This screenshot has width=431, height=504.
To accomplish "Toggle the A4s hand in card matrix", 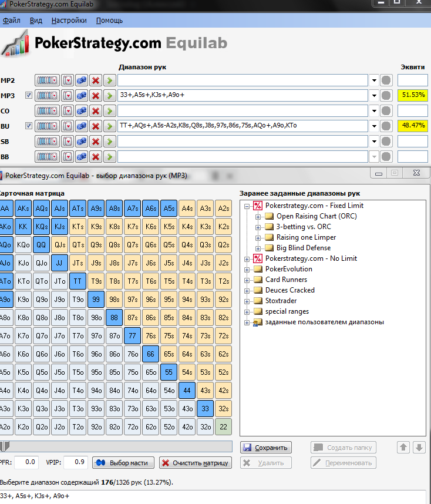I will (x=187, y=209).
